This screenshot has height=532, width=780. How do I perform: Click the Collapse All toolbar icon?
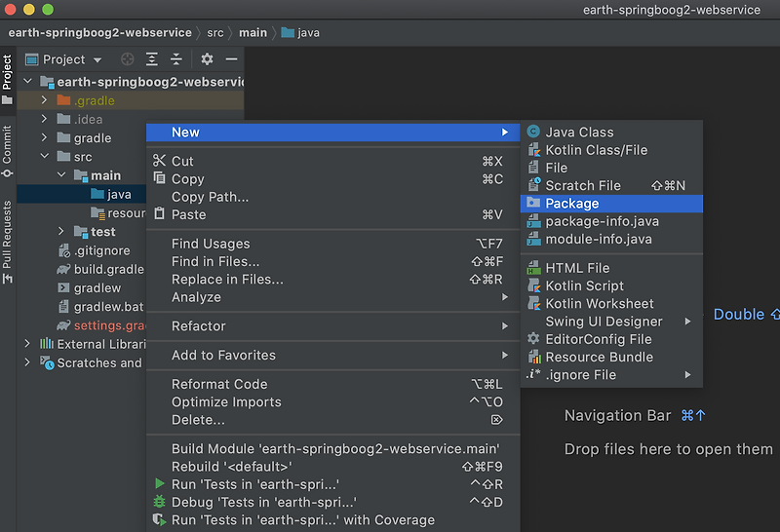[x=176, y=59]
